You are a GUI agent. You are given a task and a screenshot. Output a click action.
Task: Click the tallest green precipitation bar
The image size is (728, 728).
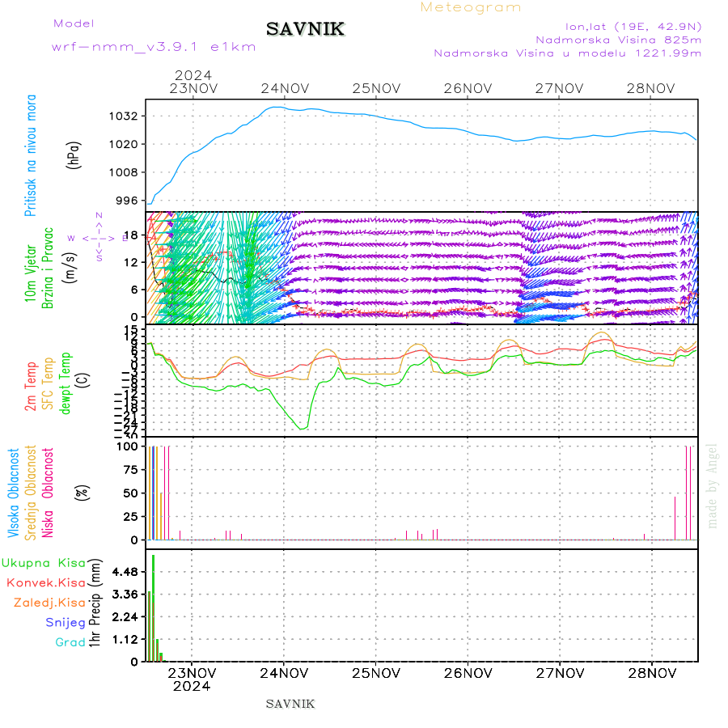pos(153,607)
